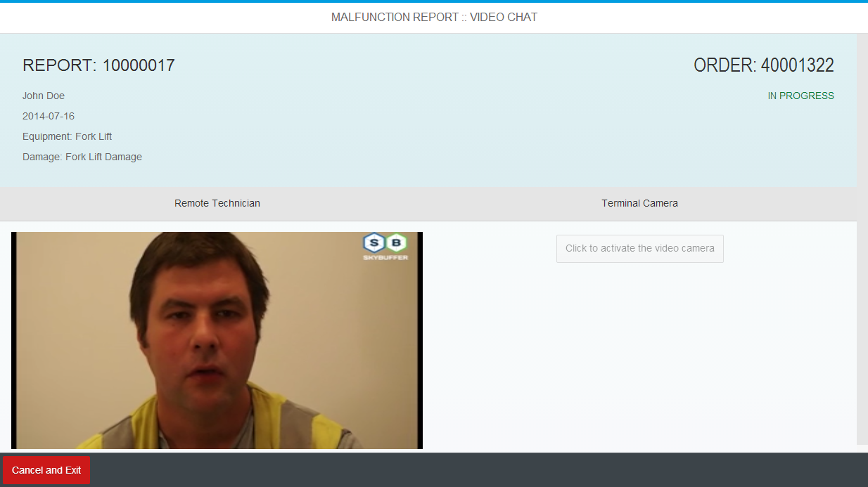The height and width of the screenshot is (487, 868).
Task: Click the Skybuffer logo in video
Action: coord(385,247)
